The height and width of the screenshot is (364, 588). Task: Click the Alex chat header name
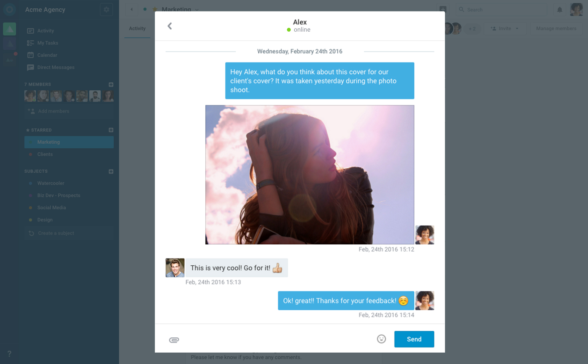pyautogui.click(x=300, y=22)
